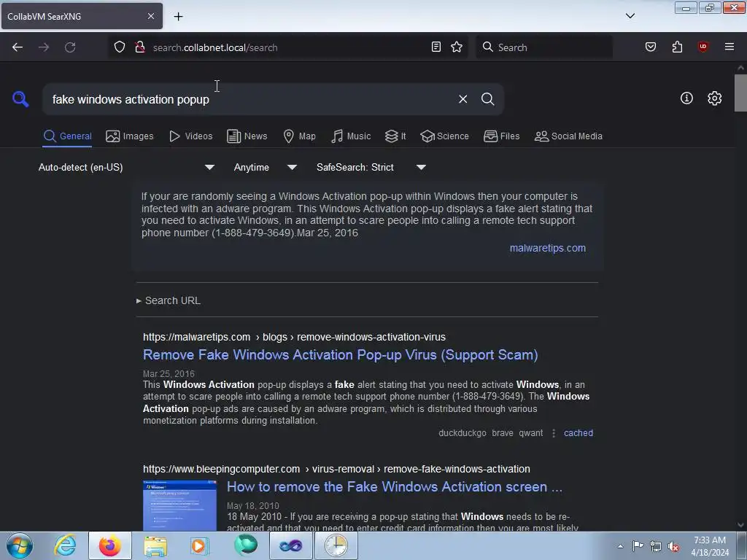Go back with the browser back arrow
Screen dimensions: 747x560
pos(18,47)
